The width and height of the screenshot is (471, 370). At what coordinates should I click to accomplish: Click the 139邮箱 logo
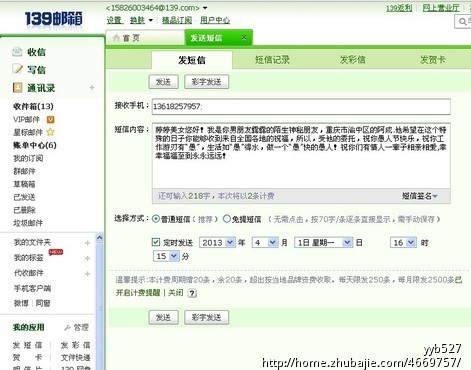click(53, 19)
